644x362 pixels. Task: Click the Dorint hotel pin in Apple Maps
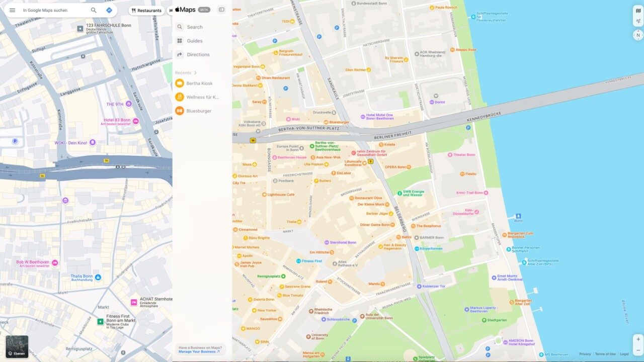[431, 102]
